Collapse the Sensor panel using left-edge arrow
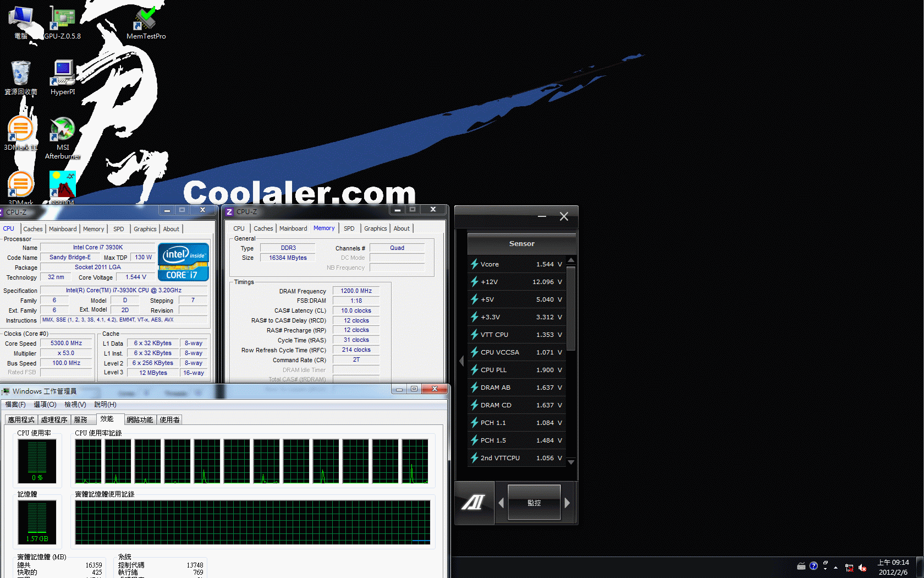This screenshot has height=578, width=924. click(x=461, y=361)
